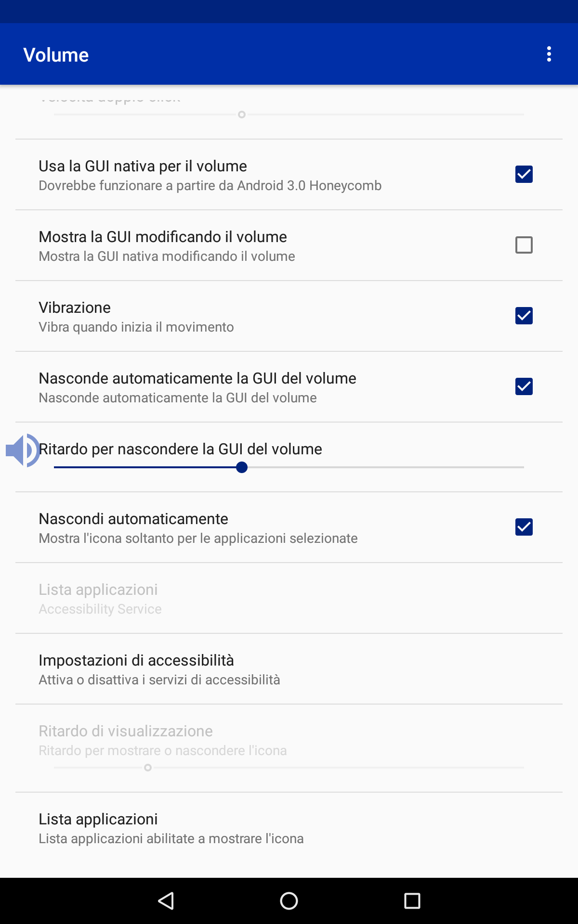The height and width of the screenshot is (924, 578).
Task: Open the three-dot overflow menu
Action: (549, 54)
